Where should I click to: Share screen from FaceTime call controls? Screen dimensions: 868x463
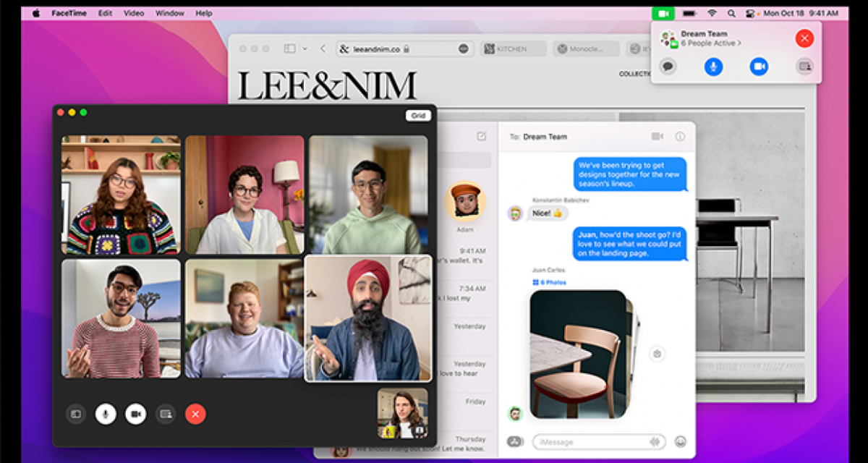pyautogui.click(x=166, y=414)
